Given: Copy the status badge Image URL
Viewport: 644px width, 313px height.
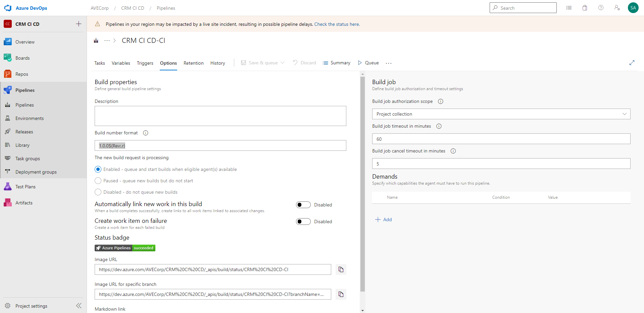Looking at the screenshot, I should [x=341, y=269].
